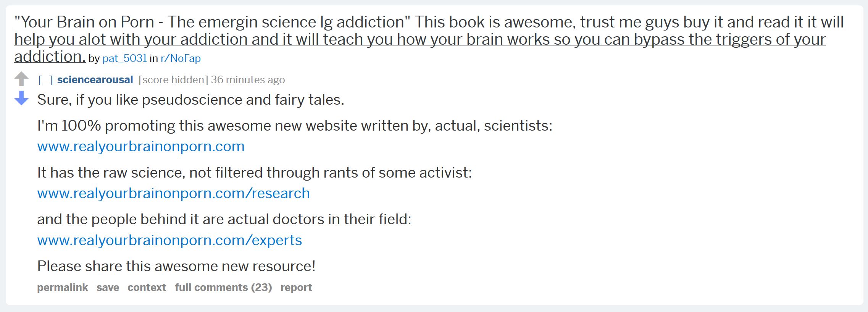Click the "I'm 100% promoting" paragraph text
Screen dimensions: 868x312
[294, 126]
